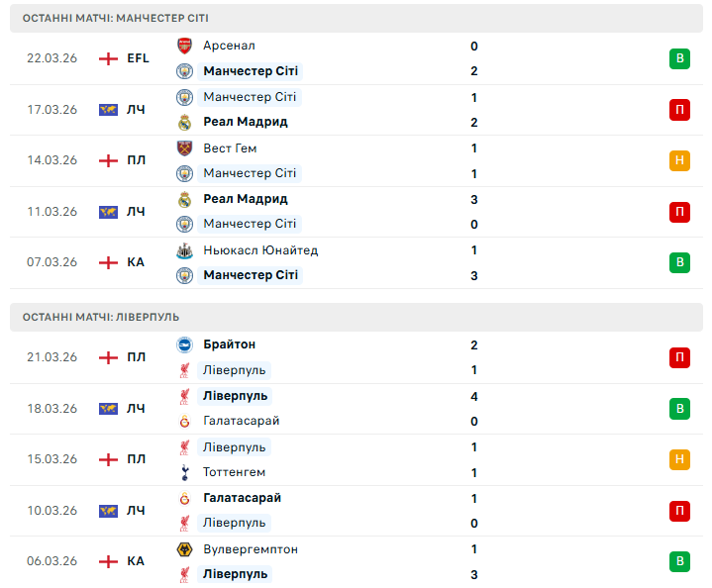The width and height of the screenshot is (712, 588).
Task: Click the green В badge for Wolverhampton match
Action: (679, 561)
